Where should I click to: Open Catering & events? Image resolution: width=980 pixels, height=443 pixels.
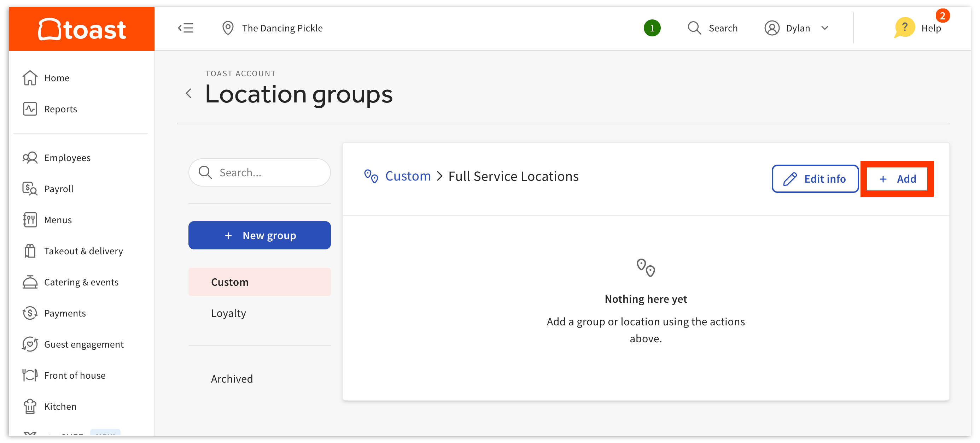coord(81,282)
